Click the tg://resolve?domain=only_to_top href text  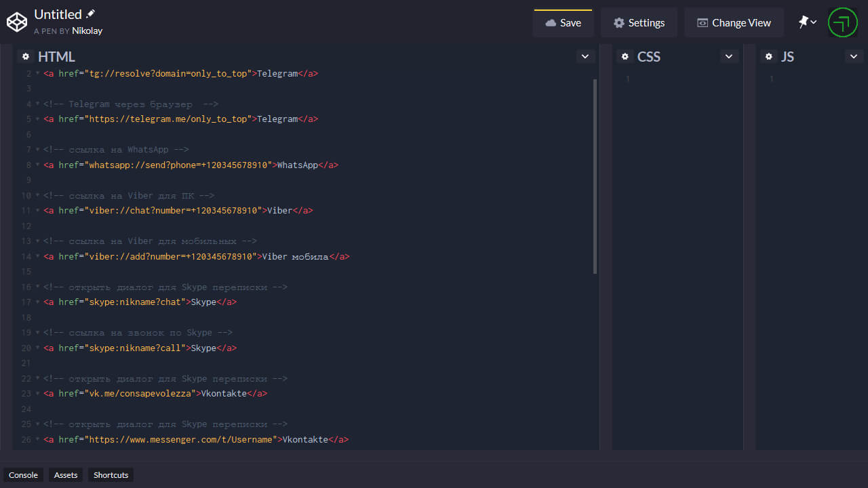(168, 73)
